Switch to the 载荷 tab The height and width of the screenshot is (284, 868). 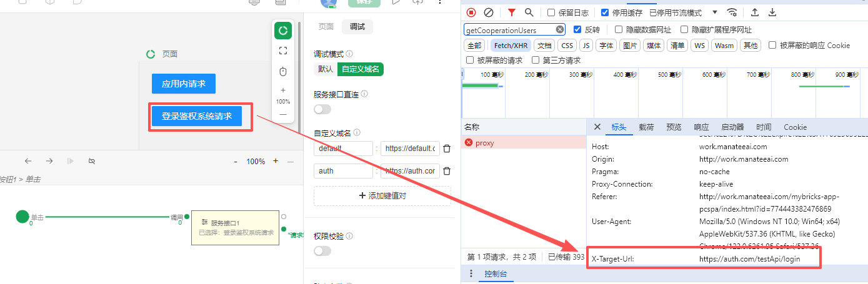coord(646,127)
